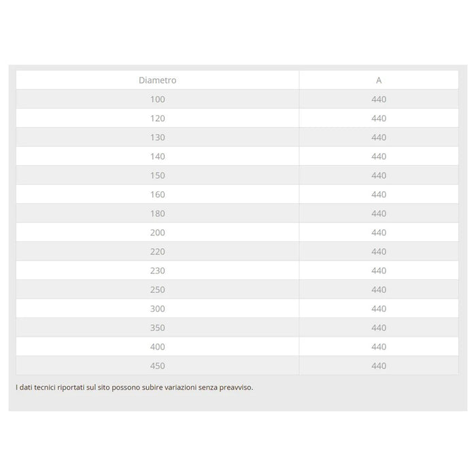Click the 180 diameter cell
Image resolution: width=476 pixels, height=476 pixels.
(157, 214)
